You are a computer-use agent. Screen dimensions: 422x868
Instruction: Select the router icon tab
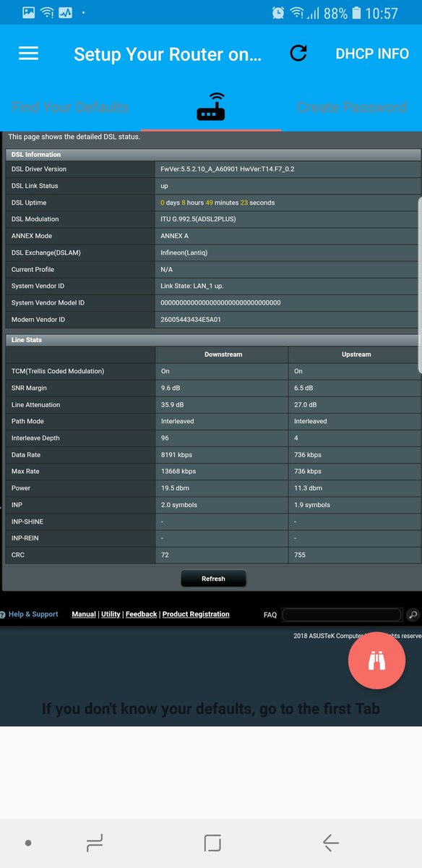pos(211,107)
